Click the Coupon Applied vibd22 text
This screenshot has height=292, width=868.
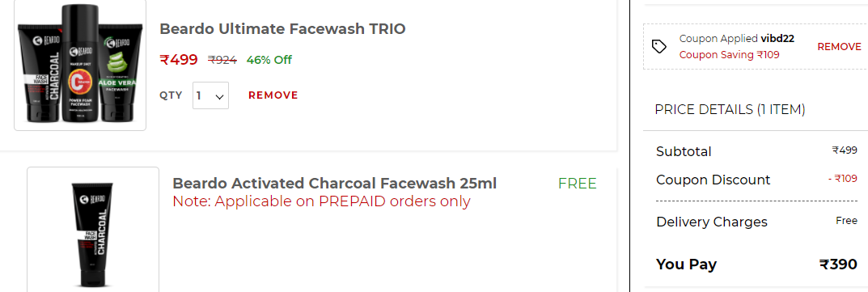(x=729, y=39)
